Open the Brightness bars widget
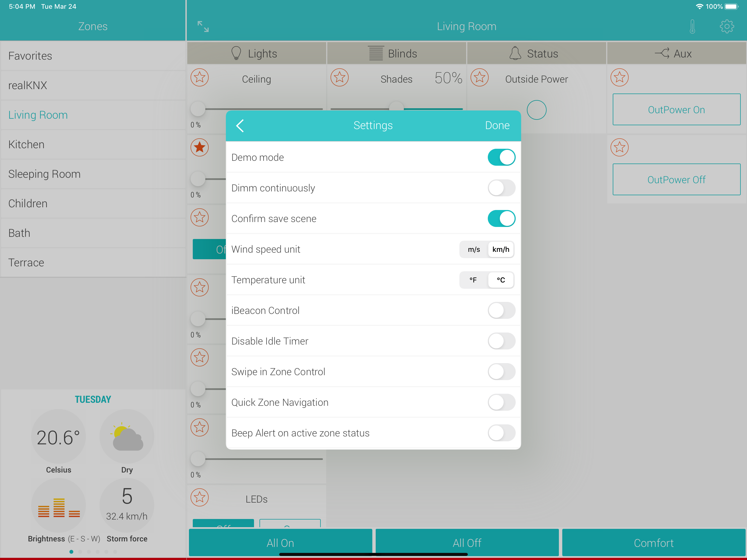Screen dimensions: 747x560 tap(59, 506)
